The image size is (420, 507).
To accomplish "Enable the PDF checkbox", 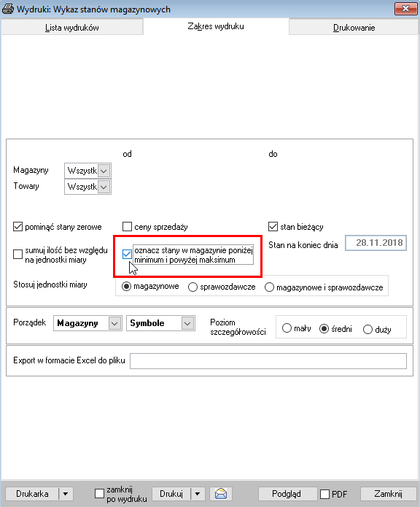I will (325, 494).
